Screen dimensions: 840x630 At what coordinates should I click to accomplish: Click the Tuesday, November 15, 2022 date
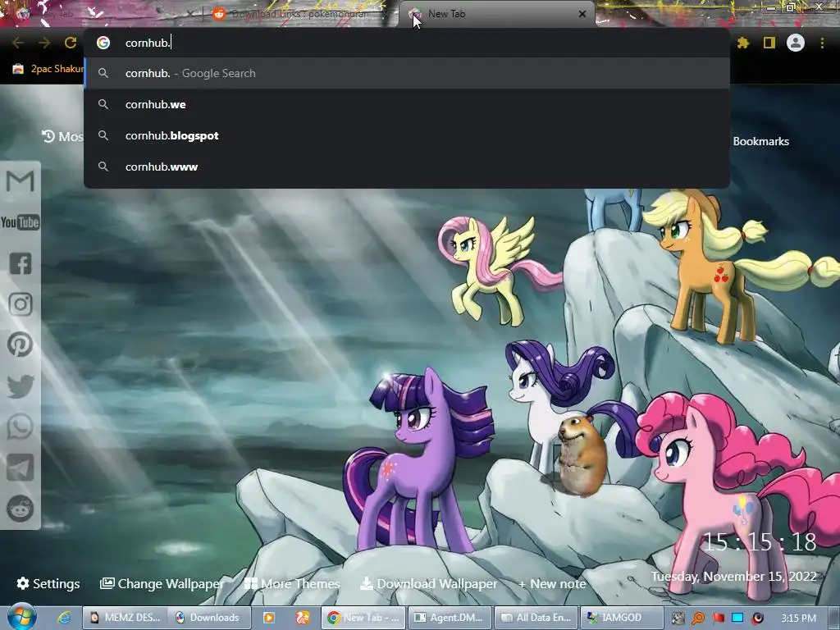click(x=734, y=577)
